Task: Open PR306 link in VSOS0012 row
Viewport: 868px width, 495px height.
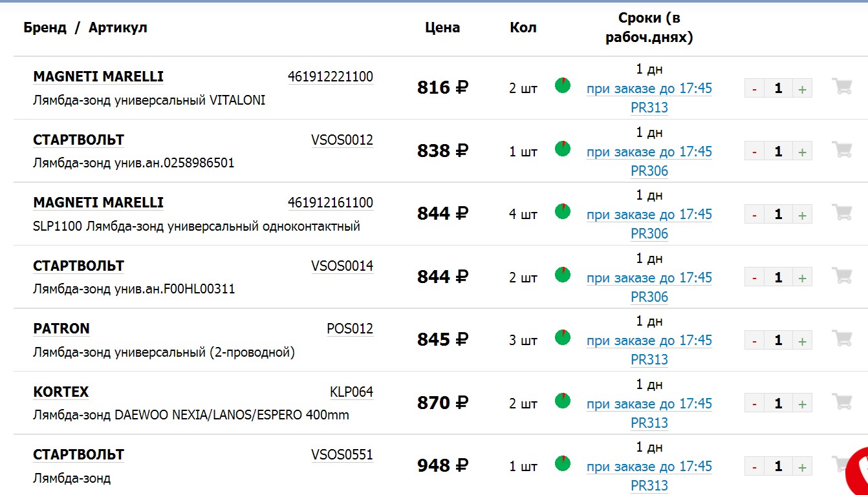Action: [x=649, y=171]
